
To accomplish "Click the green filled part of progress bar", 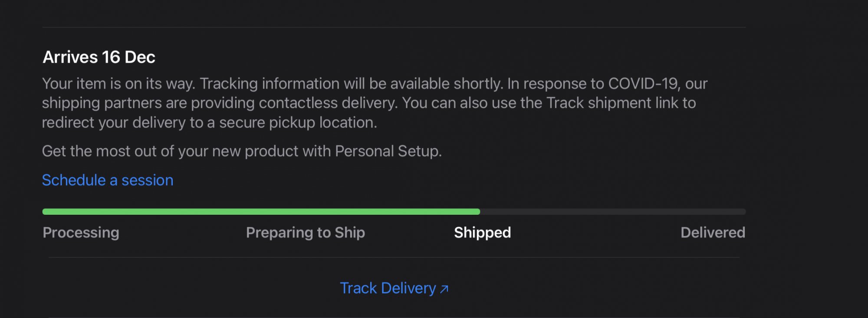I will (260, 212).
